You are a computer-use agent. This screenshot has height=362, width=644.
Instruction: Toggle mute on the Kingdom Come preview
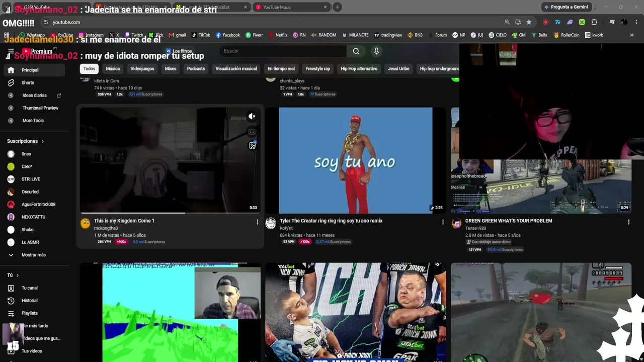pos(252,117)
